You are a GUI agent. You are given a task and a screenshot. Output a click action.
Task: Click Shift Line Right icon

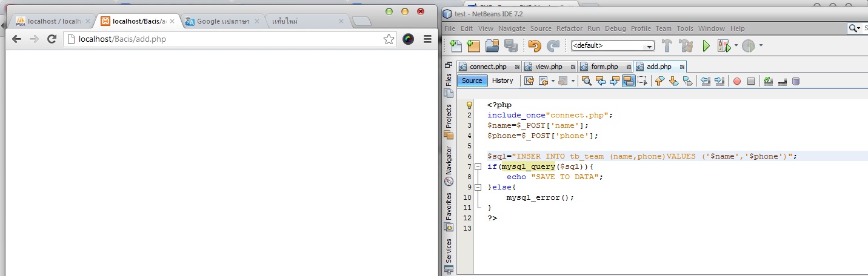pos(719,80)
